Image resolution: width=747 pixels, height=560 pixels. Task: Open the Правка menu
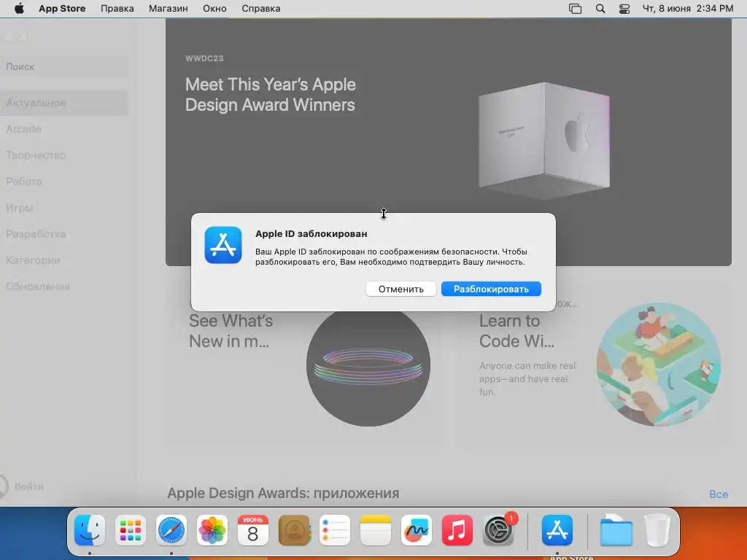117,9
